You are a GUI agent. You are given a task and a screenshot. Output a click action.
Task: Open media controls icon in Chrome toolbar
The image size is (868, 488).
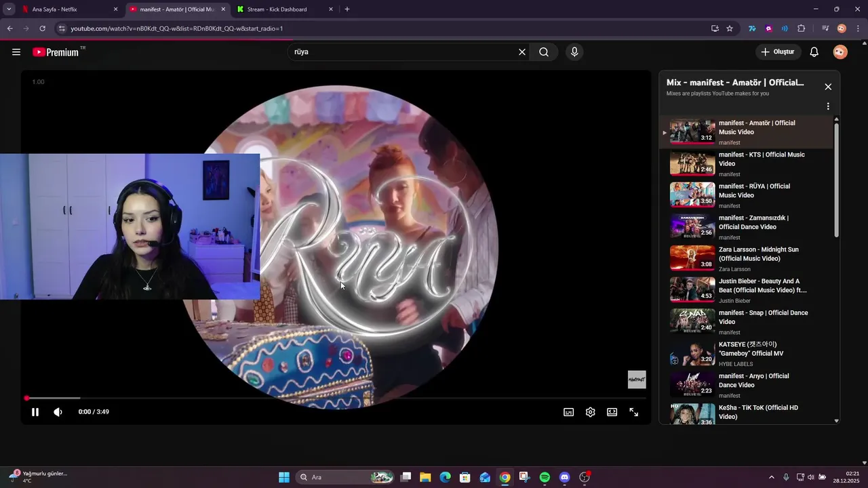(x=825, y=28)
